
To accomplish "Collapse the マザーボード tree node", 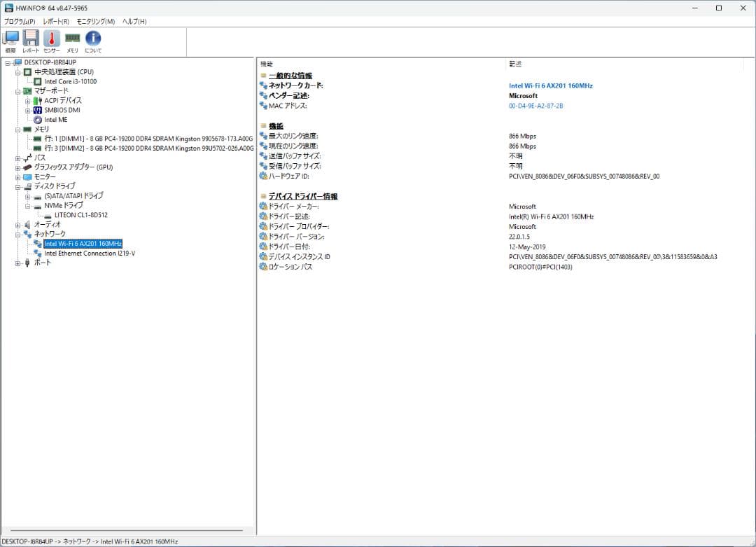I will (17, 91).
